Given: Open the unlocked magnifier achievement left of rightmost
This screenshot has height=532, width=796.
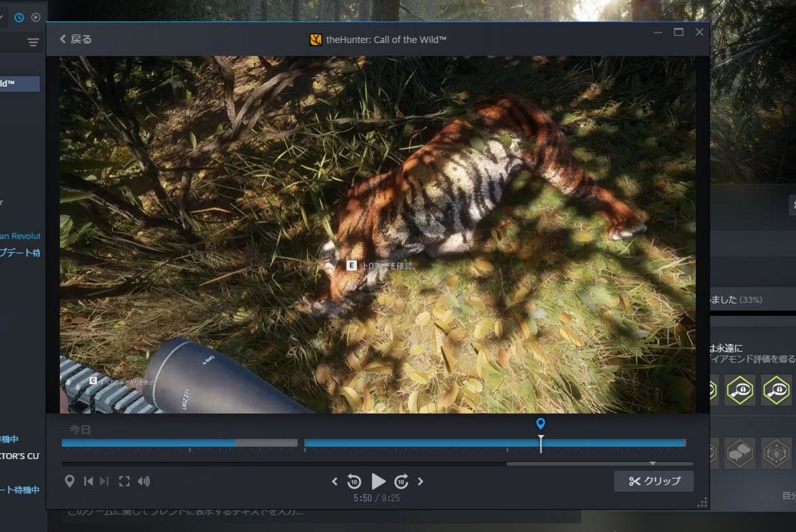Looking at the screenshot, I should (740, 390).
